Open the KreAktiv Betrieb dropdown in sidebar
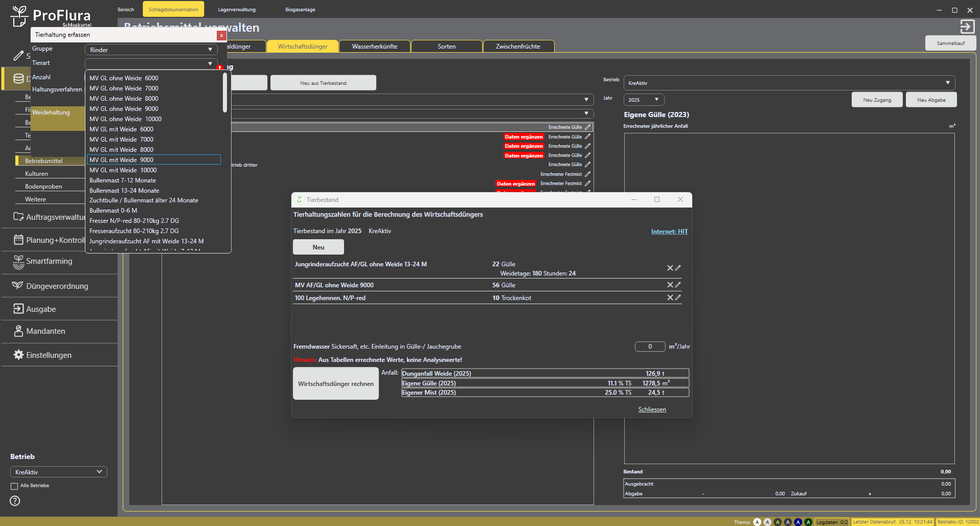The height and width of the screenshot is (526, 980). [x=58, y=472]
